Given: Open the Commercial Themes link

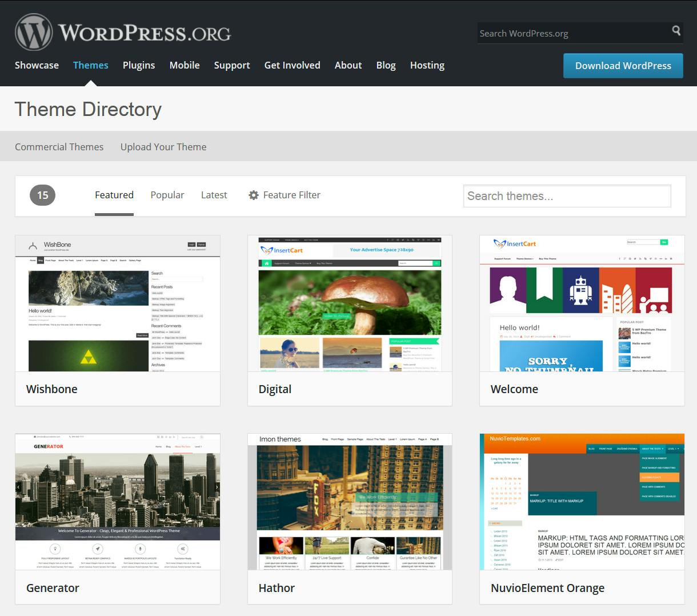Looking at the screenshot, I should (x=59, y=147).
